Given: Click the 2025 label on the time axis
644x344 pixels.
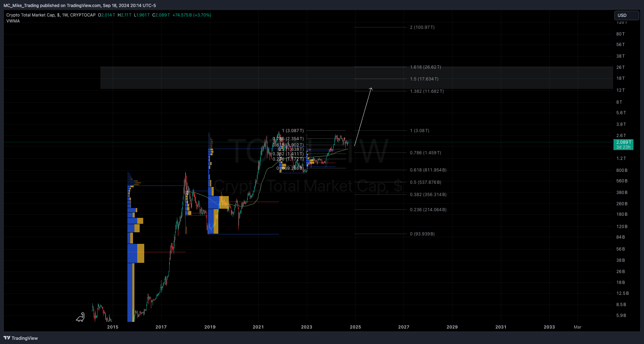Looking at the screenshot, I should pos(355,327).
